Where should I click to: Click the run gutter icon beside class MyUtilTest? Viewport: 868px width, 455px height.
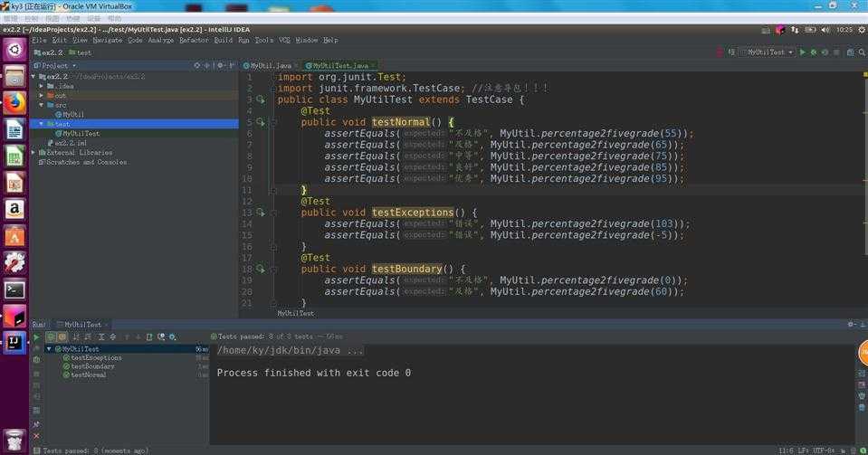click(260, 100)
